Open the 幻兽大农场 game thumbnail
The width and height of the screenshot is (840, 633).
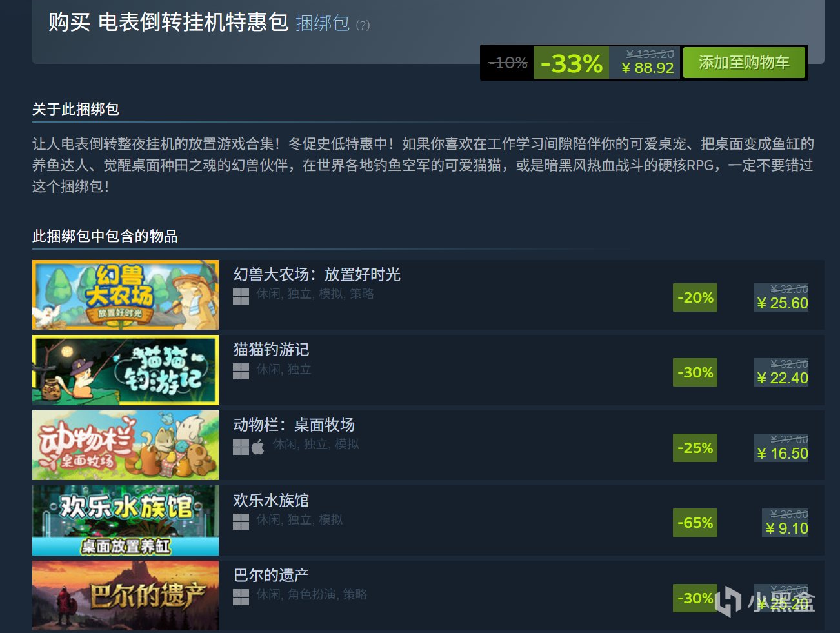(125, 295)
